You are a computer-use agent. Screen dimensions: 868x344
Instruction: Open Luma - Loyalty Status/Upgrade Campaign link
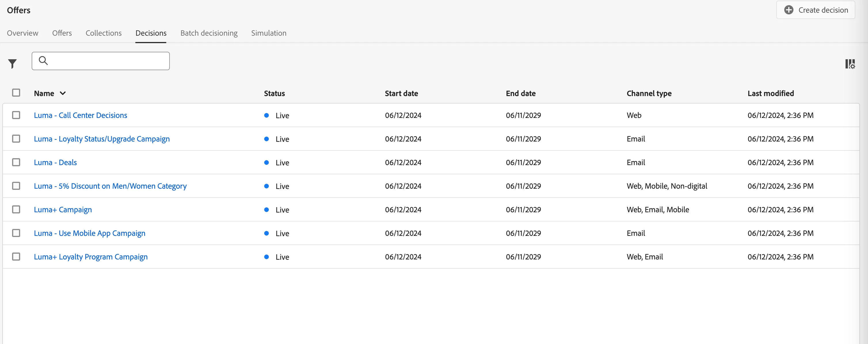click(102, 139)
